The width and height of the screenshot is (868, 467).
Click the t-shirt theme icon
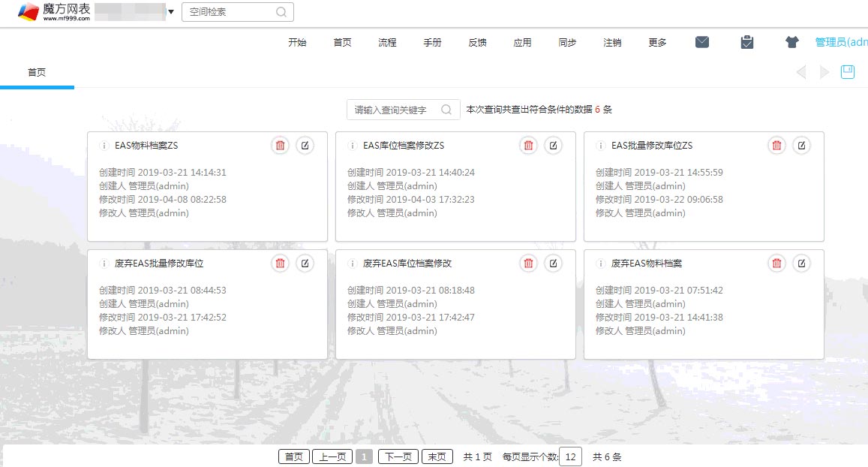click(792, 42)
